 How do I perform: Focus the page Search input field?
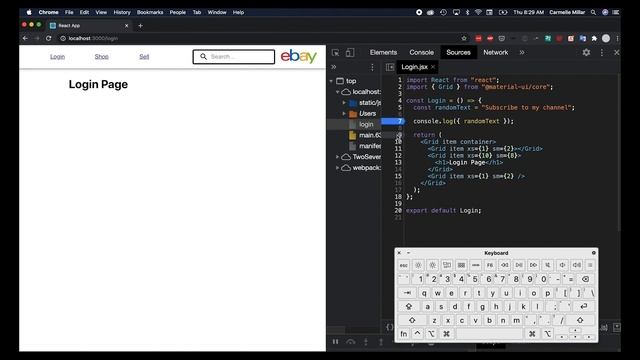click(234, 57)
